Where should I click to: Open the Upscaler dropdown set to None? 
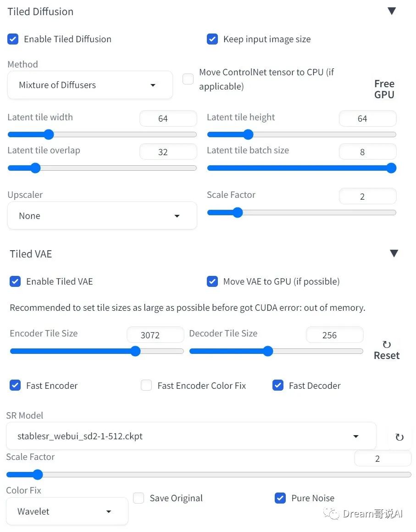pos(102,216)
